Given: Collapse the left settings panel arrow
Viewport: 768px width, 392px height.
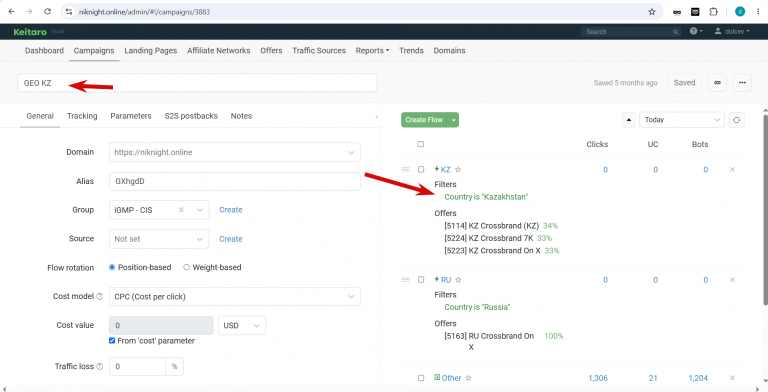Looking at the screenshot, I should click(x=377, y=117).
